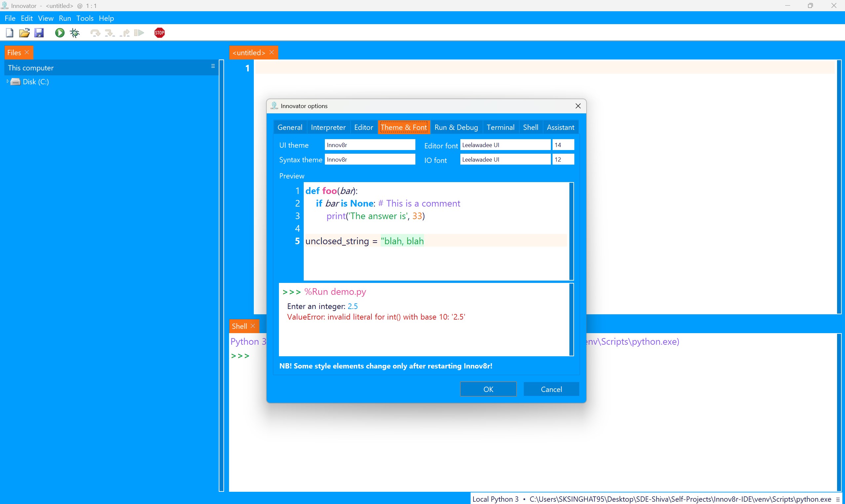Screen dimensions: 845x504
Task: Open the Tools menu
Action: (85, 18)
